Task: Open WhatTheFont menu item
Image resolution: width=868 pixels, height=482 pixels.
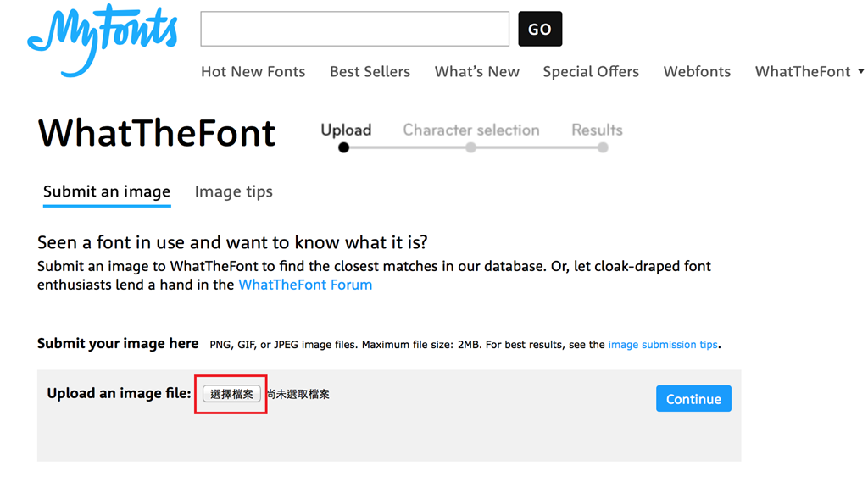Action: (x=803, y=71)
